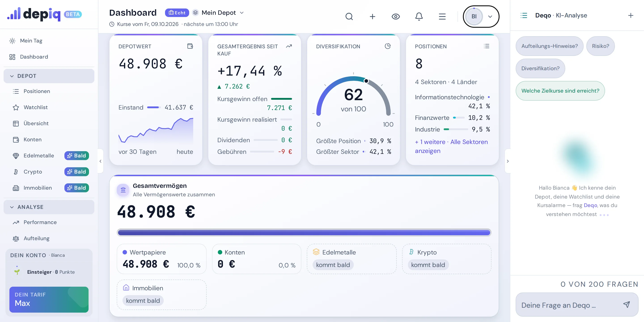The image size is (644, 322).
Task: Click the Edelmetalle stack icon in Gesamtvermögen
Action: [316, 252]
